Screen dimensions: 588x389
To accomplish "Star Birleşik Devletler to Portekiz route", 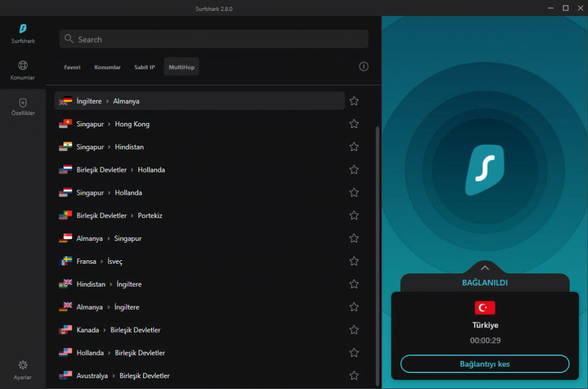I will click(x=354, y=215).
